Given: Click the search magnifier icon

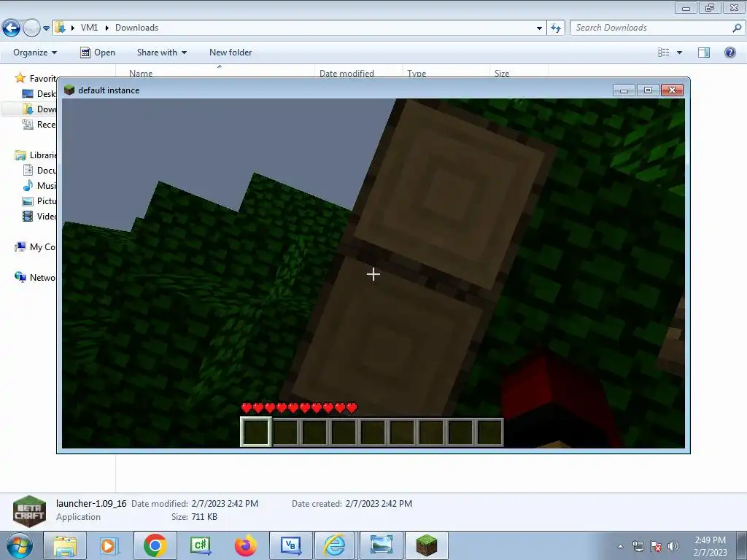Looking at the screenshot, I should tap(737, 28).
